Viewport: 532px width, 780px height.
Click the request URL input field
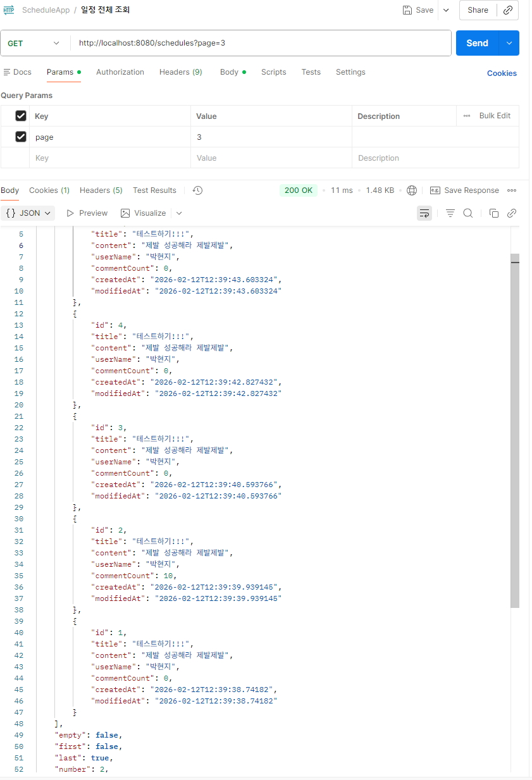[x=261, y=43]
